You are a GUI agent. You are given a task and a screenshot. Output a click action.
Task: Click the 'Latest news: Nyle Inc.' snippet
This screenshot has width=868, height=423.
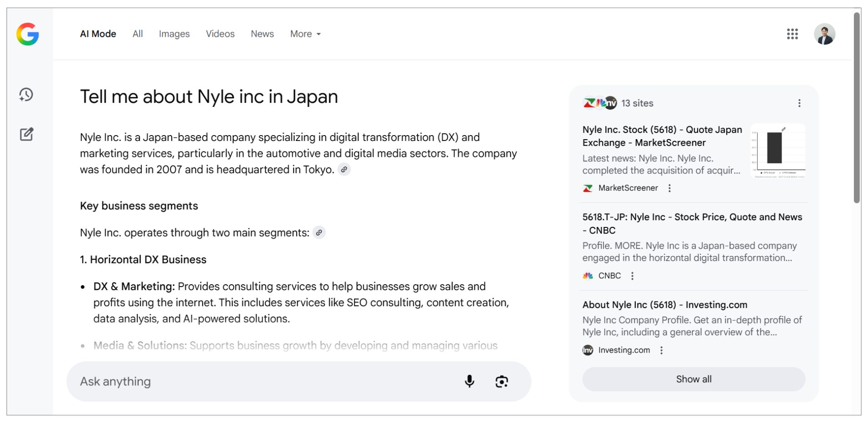[661, 165]
